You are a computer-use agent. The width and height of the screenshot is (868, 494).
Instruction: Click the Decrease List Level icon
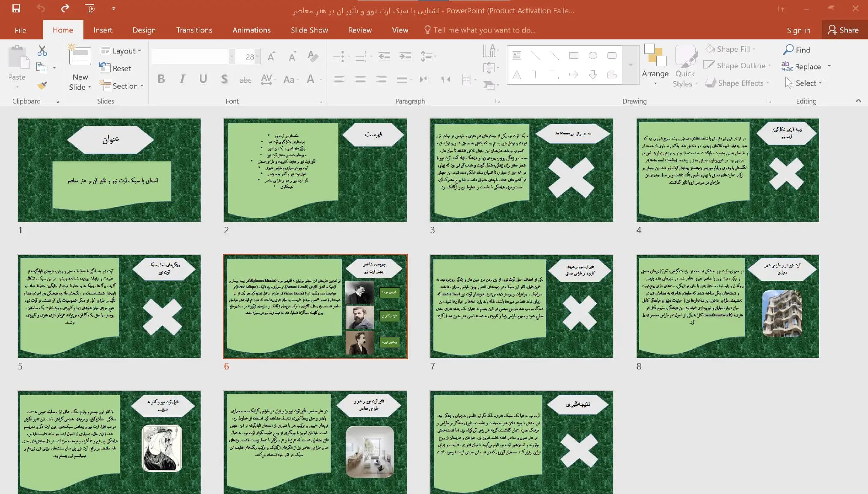point(384,56)
